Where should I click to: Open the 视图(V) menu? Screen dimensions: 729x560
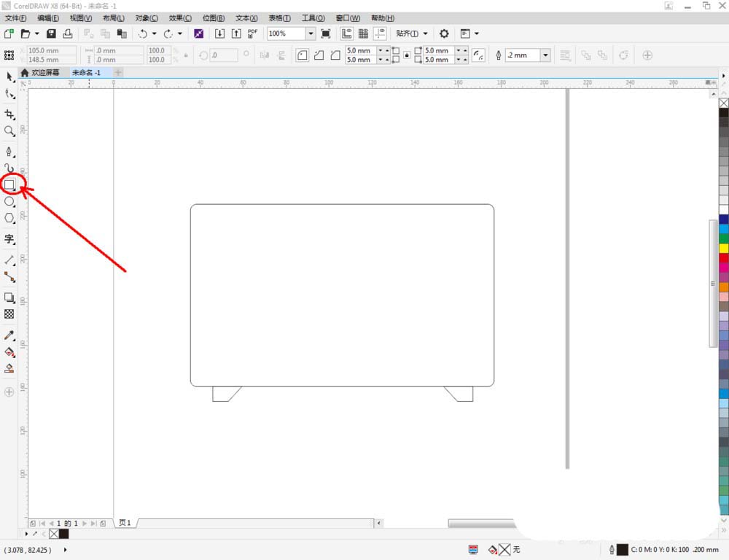click(80, 18)
